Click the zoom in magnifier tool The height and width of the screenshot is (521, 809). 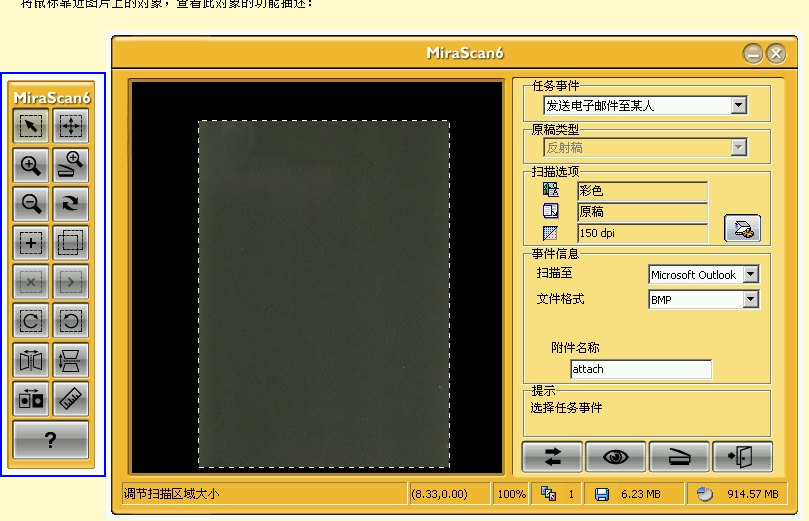(x=31, y=165)
